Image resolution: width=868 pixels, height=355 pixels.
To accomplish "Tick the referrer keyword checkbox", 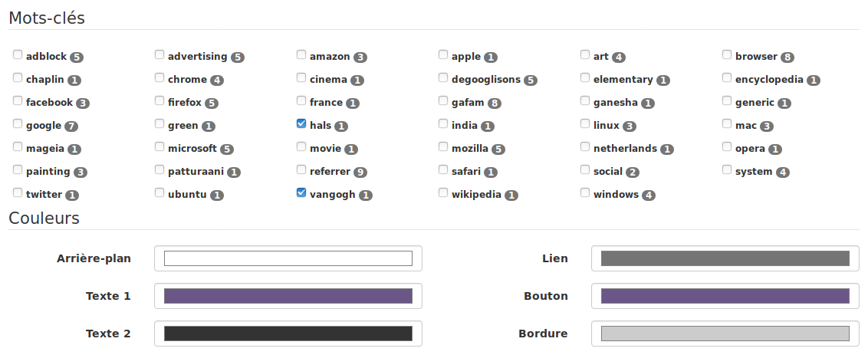I will tap(301, 169).
